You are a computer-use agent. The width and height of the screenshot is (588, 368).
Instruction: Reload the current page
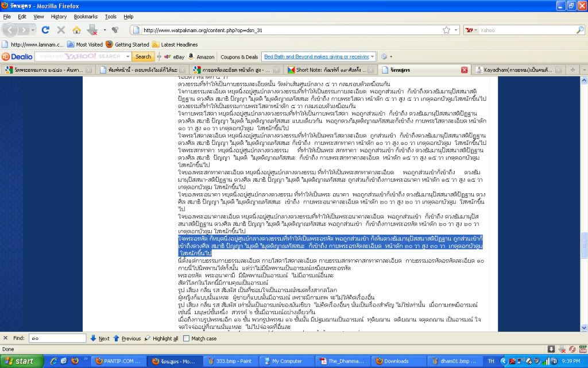(46, 30)
